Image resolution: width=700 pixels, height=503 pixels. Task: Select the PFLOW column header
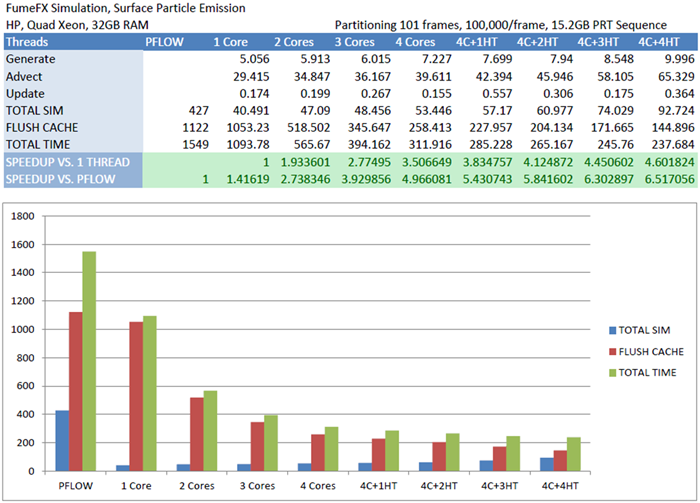point(164,42)
